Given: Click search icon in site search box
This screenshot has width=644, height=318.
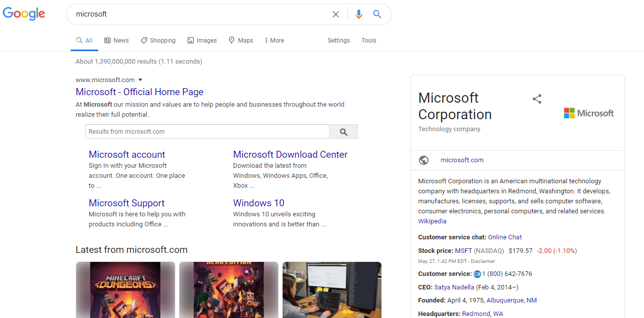Looking at the screenshot, I should tap(343, 131).
